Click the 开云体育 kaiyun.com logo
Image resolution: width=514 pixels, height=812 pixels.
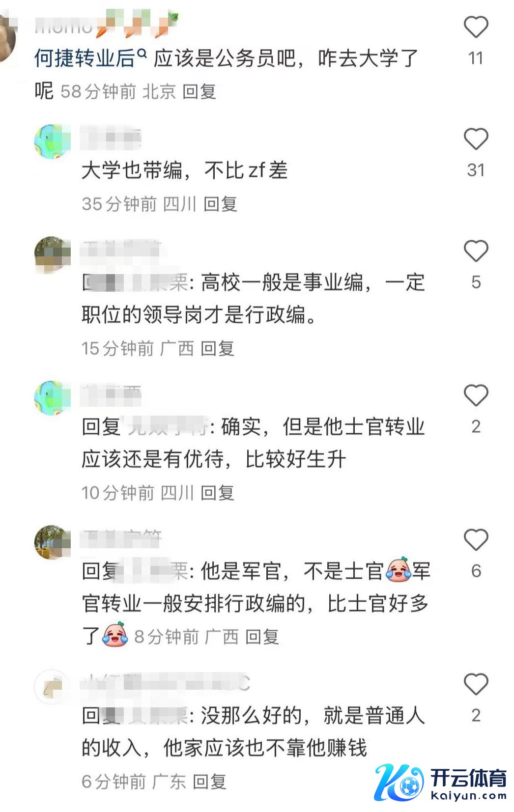click(440, 783)
